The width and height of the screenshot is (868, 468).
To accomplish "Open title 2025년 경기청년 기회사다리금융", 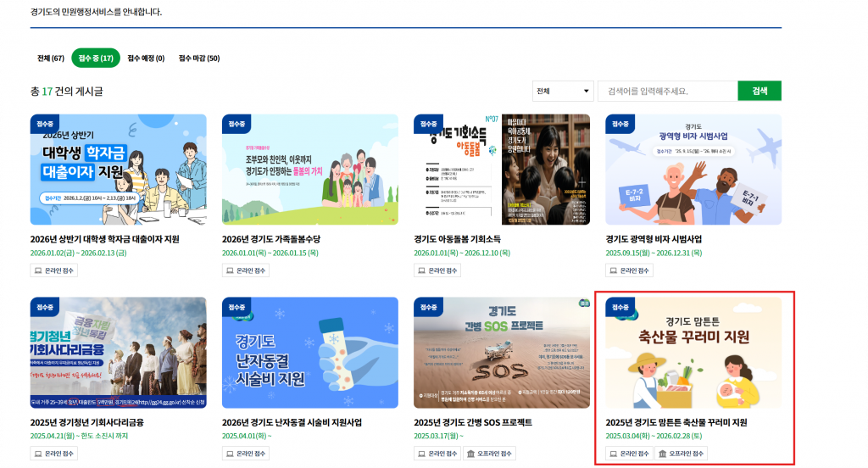I will pyautogui.click(x=87, y=422).
